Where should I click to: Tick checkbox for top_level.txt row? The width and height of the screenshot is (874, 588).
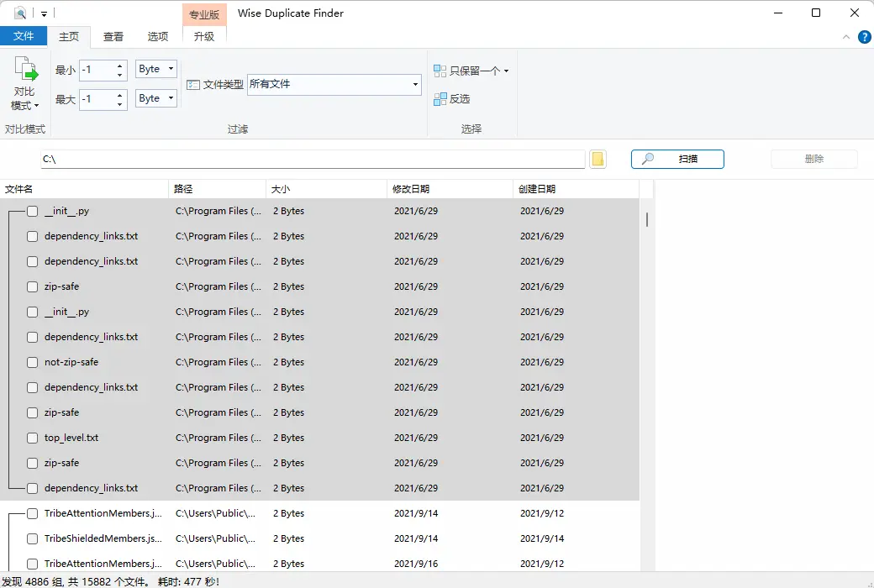pyautogui.click(x=32, y=438)
